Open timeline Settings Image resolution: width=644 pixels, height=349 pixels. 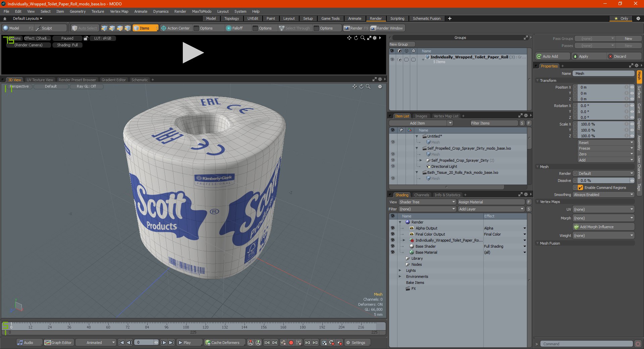pos(358,343)
